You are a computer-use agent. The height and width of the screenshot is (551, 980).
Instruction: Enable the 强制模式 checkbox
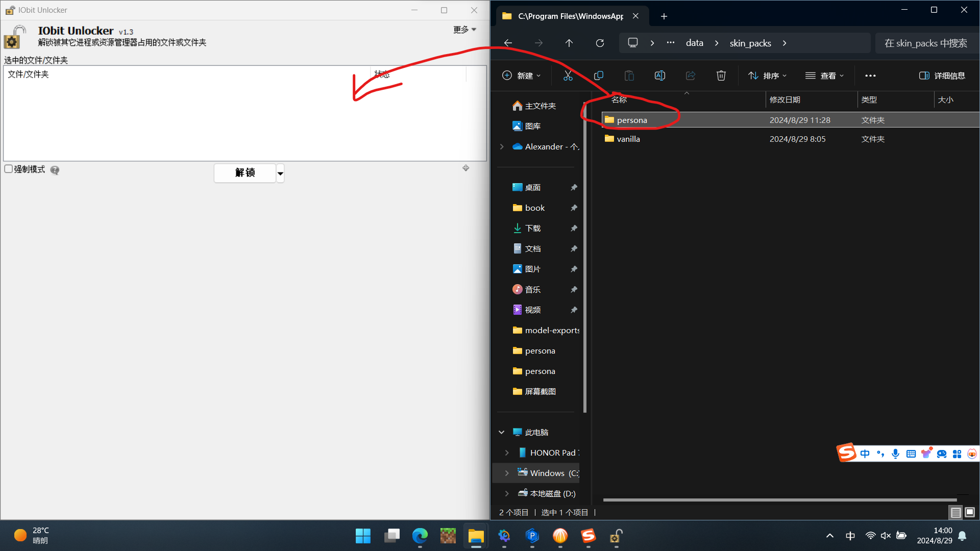click(x=9, y=169)
